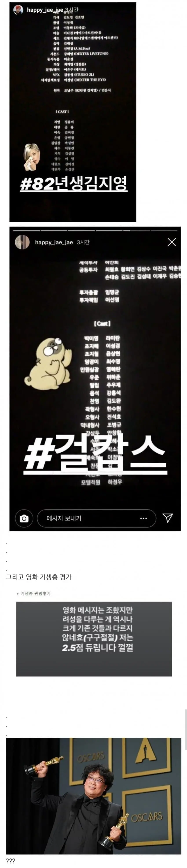Screen dimensions: 187x868
Task: Click the 3시간 timestamp in second story
Action: [83, 242]
